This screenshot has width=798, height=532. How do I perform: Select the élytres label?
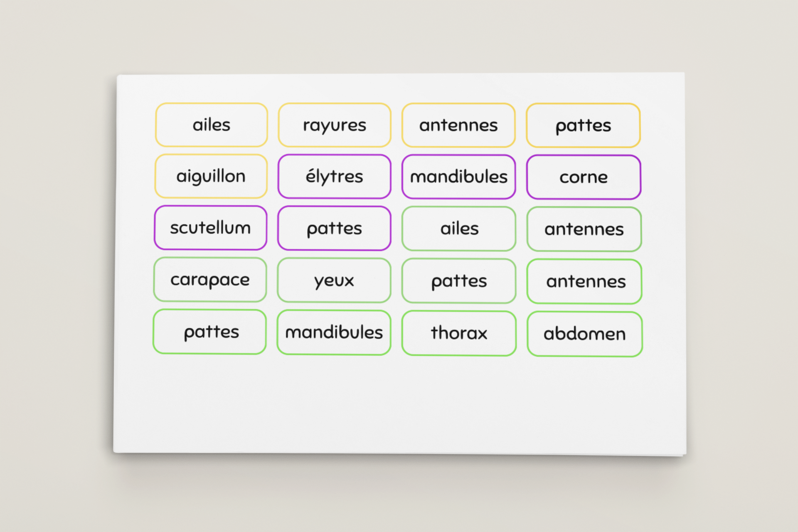pos(334,177)
